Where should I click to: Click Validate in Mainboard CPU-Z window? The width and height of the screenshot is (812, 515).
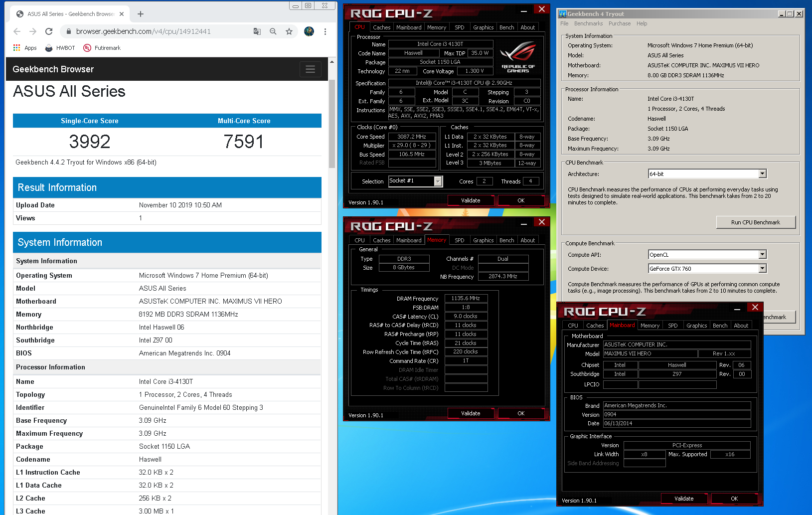coord(684,499)
